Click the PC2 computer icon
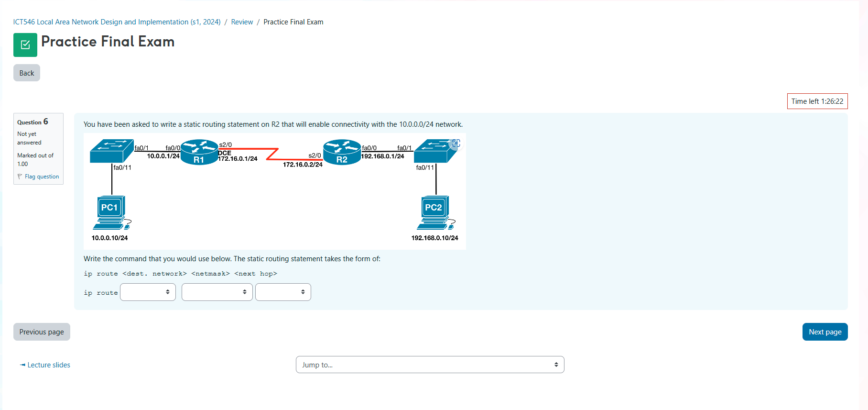The width and height of the screenshot is (868, 410). (436, 213)
